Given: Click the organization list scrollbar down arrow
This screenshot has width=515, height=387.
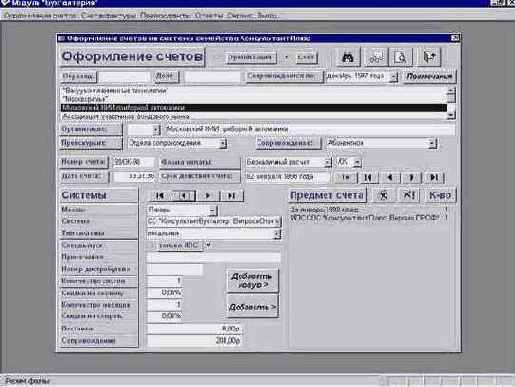Looking at the screenshot, I should click(451, 115).
